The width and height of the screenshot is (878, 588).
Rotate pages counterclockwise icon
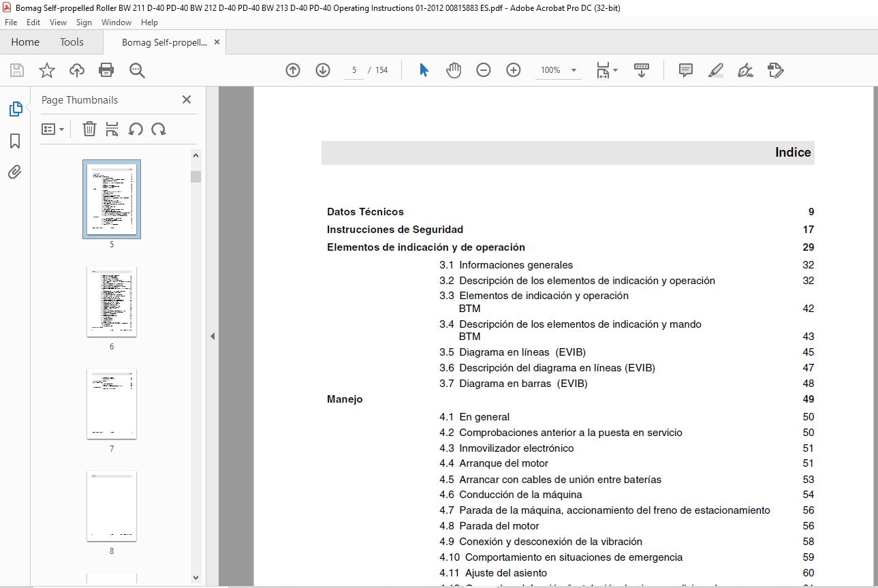pyautogui.click(x=136, y=129)
